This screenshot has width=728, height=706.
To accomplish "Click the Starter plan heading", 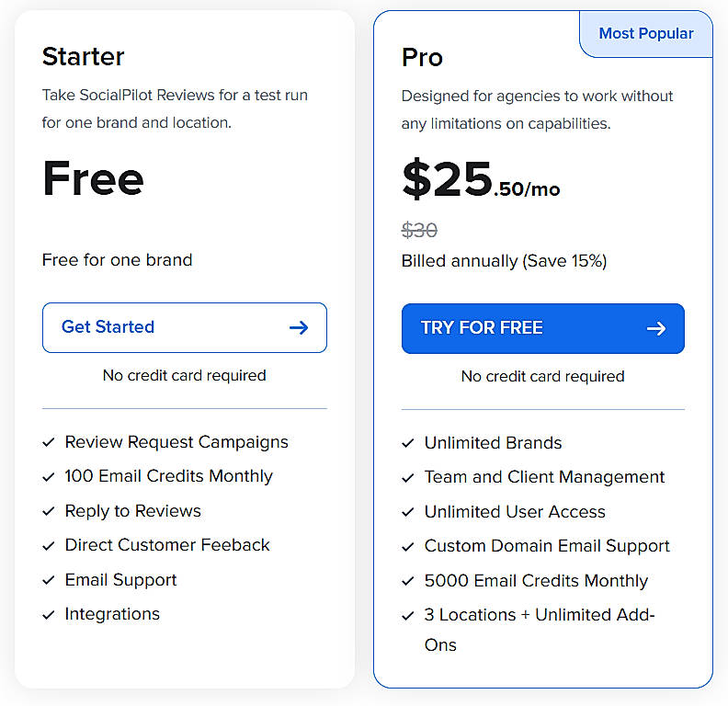I will [x=83, y=56].
